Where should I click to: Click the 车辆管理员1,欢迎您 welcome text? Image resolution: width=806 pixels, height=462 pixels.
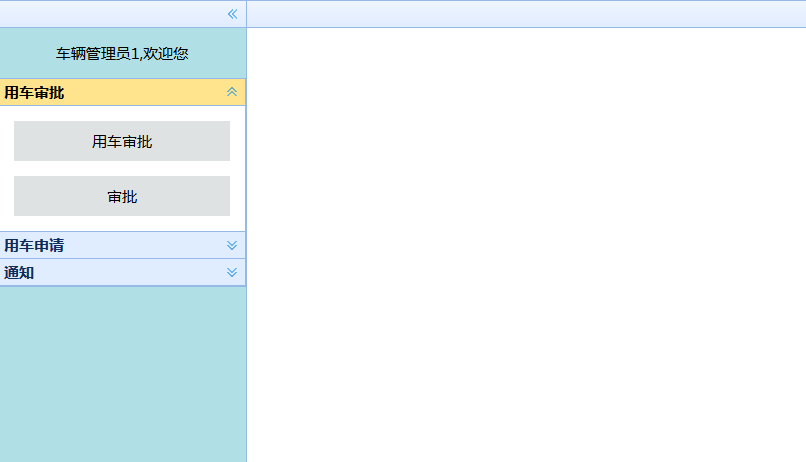(122, 53)
